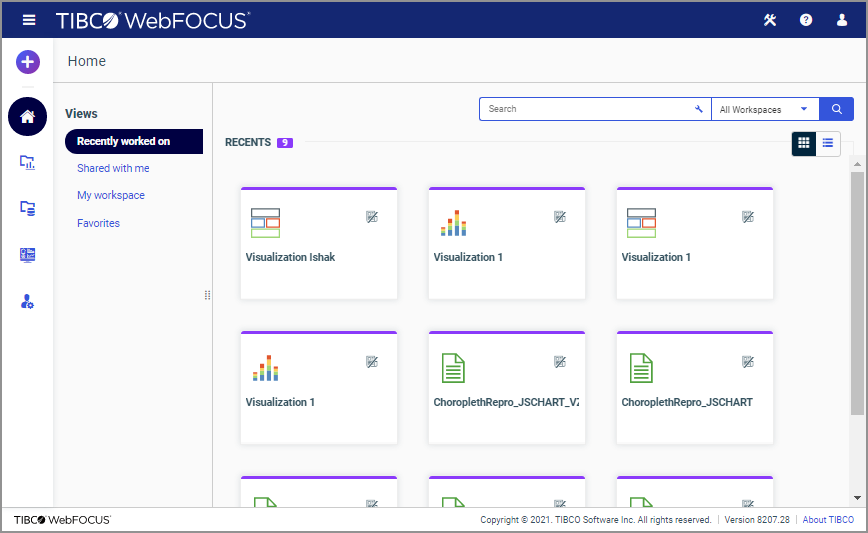Select the Recently worked on view
Viewport: 868px width, 533px height.
(x=134, y=142)
